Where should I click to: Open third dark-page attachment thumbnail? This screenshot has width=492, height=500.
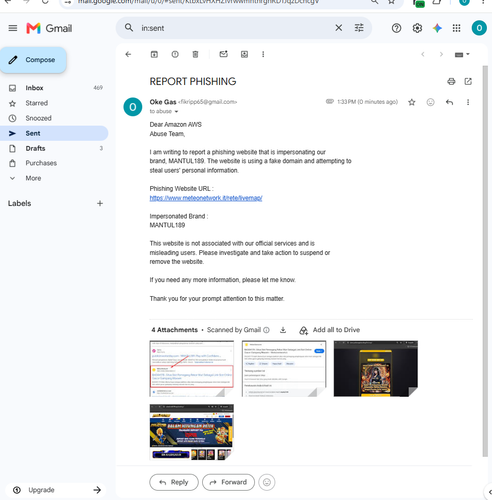coord(376,368)
